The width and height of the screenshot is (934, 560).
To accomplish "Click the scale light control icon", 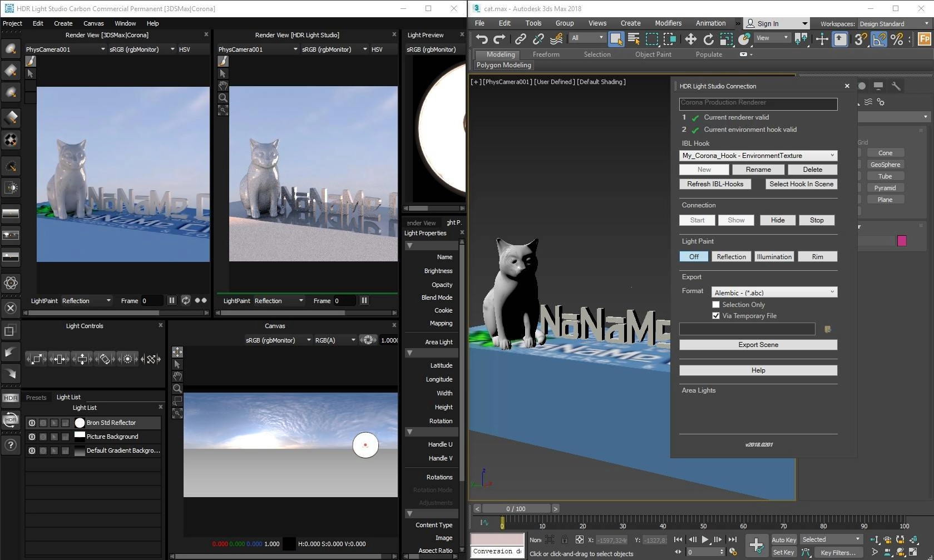I will click(x=36, y=359).
